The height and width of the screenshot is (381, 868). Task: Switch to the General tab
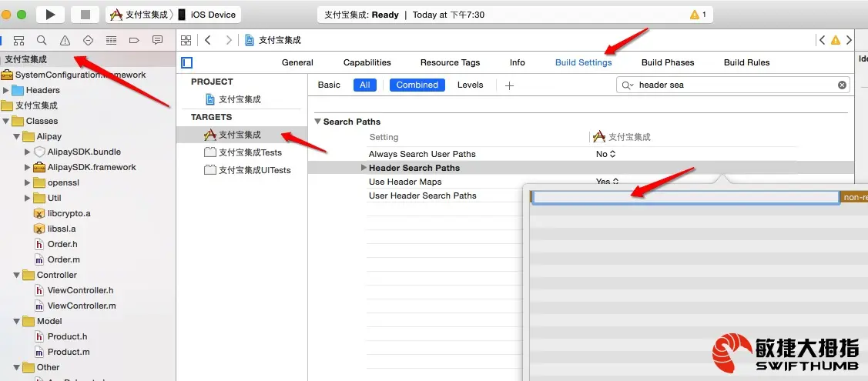[297, 62]
